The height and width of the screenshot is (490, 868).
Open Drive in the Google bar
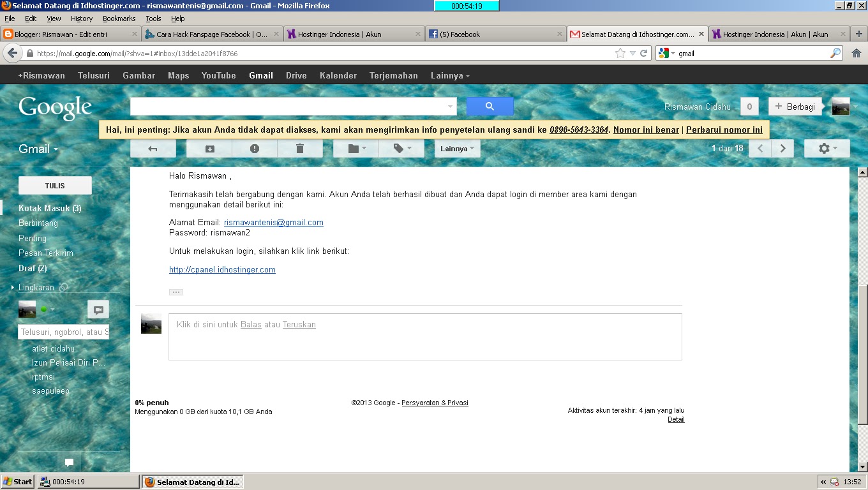tap(296, 75)
